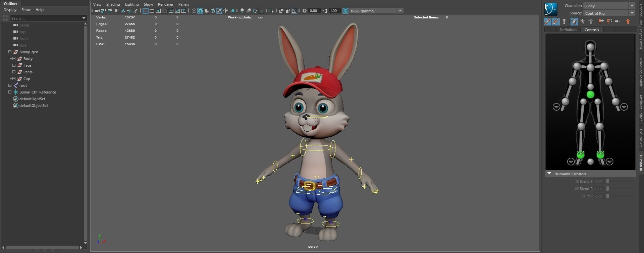Click the green hips effector in HumanIK figure
The height and width of the screenshot is (253, 644).
point(590,95)
